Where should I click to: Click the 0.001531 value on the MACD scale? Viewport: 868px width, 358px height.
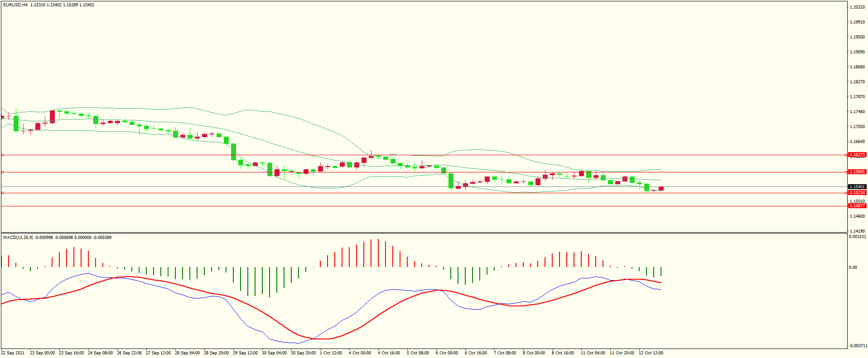pyautogui.click(x=857, y=237)
